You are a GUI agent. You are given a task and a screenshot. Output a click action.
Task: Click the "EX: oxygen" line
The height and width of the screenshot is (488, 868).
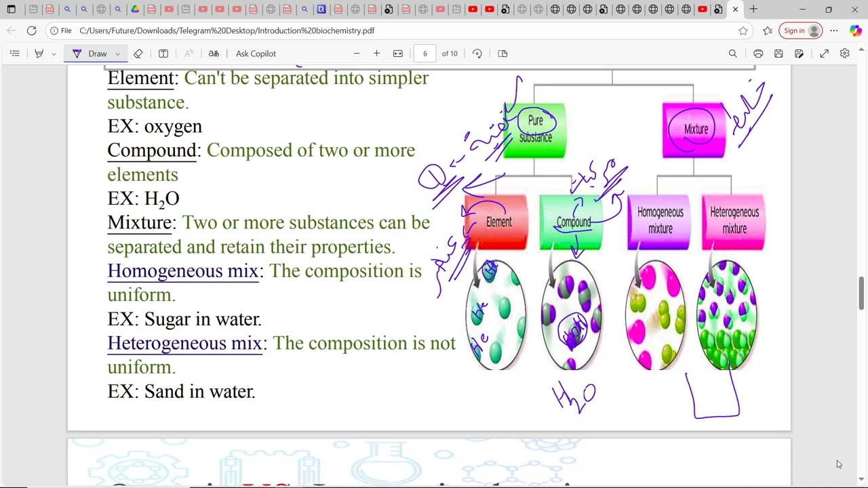click(x=155, y=126)
